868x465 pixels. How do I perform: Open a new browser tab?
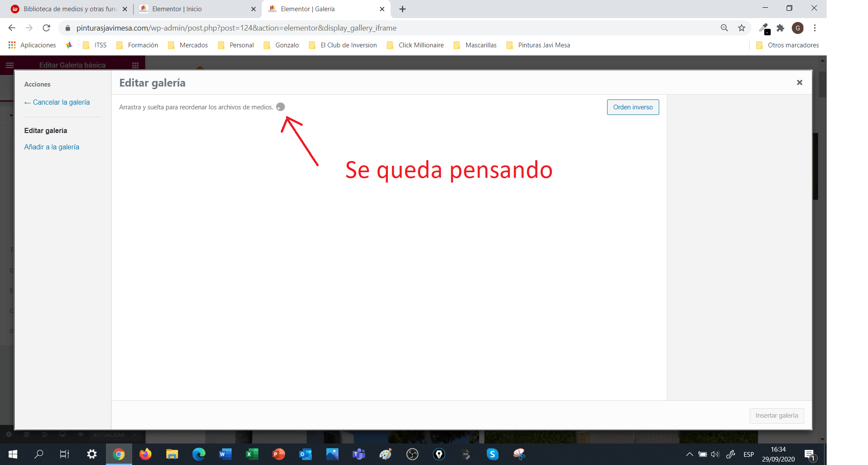(403, 9)
